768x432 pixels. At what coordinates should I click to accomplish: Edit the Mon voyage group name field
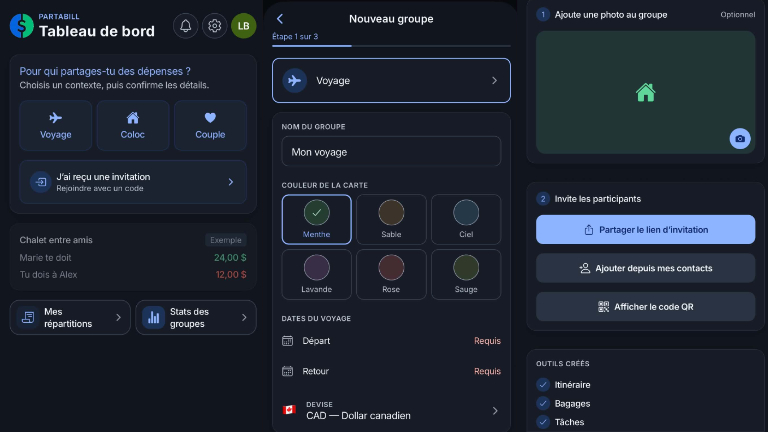391,152
